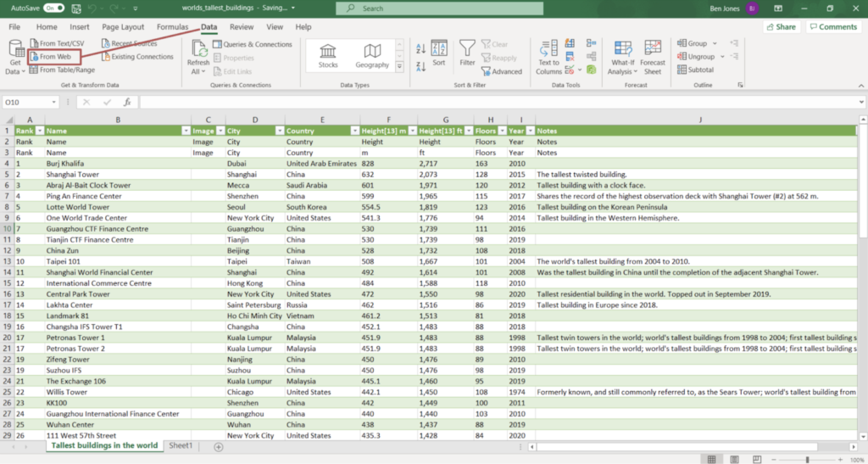The height and width of the screenshot is (464, 868).
Task: Open the Year column filter dropdown
Action: tap(530, 131)
